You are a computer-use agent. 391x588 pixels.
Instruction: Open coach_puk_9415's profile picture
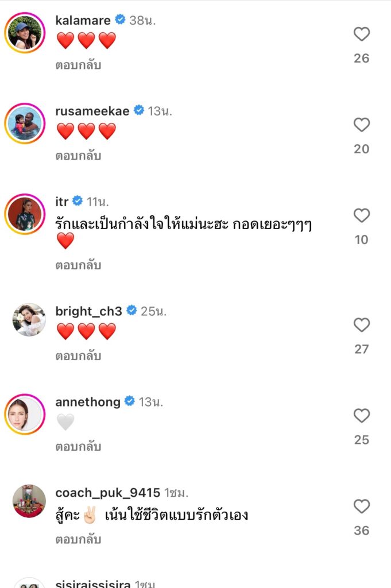click(29, 501)
